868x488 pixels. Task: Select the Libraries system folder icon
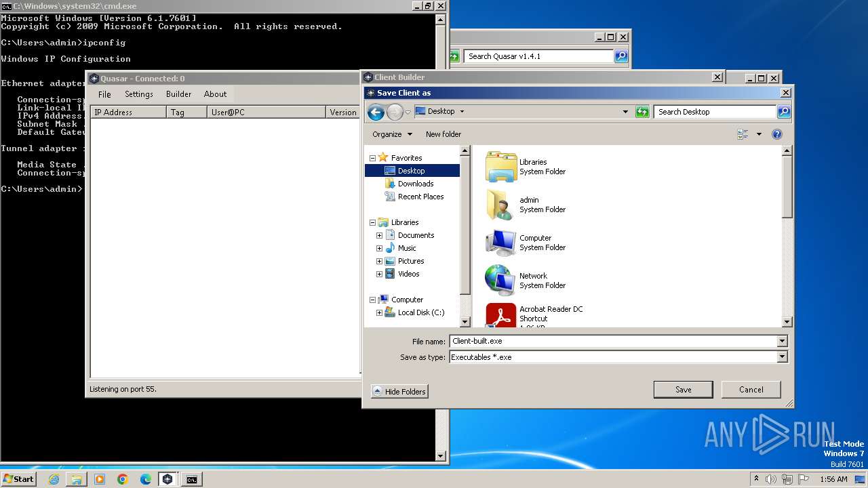pos(501,167)
